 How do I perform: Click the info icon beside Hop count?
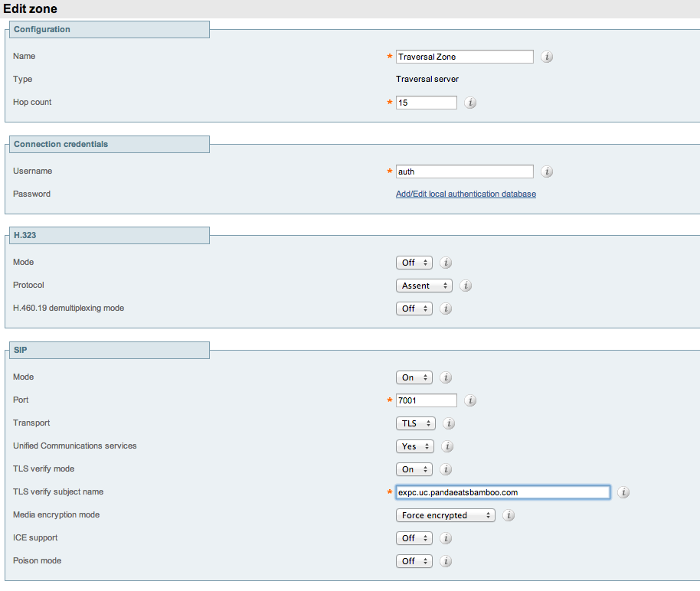470,102
